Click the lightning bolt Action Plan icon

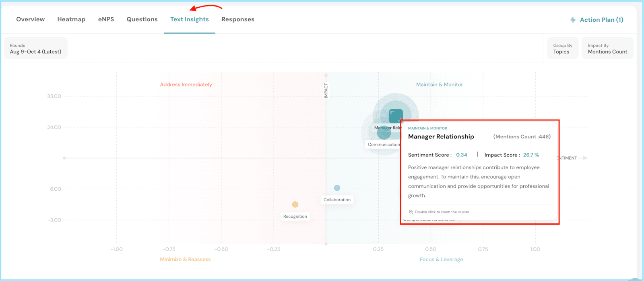(x=573, y=20)
